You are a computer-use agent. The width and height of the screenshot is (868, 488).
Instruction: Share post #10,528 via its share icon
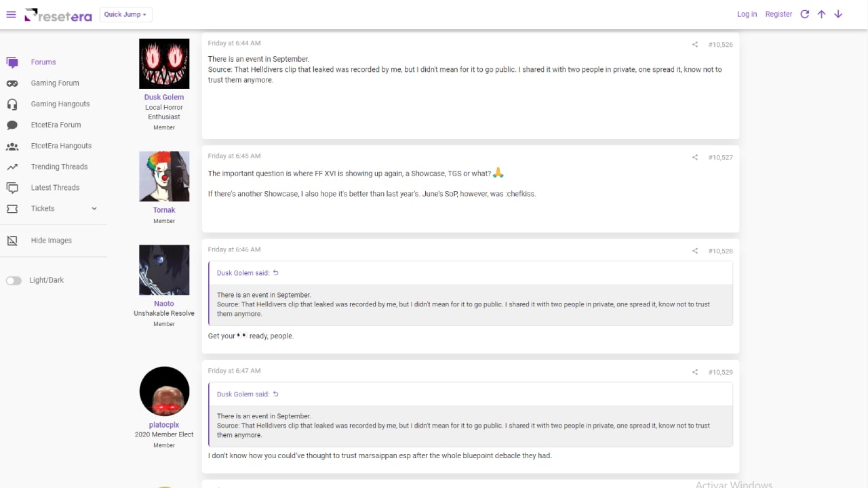695,251
